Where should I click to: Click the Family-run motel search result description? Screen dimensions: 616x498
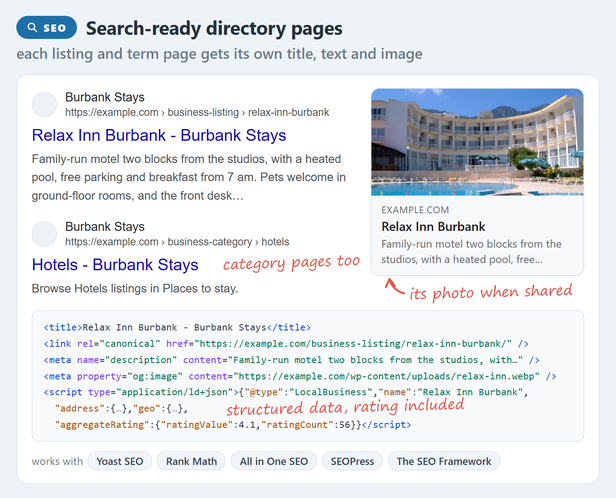[x=189, y=177]
